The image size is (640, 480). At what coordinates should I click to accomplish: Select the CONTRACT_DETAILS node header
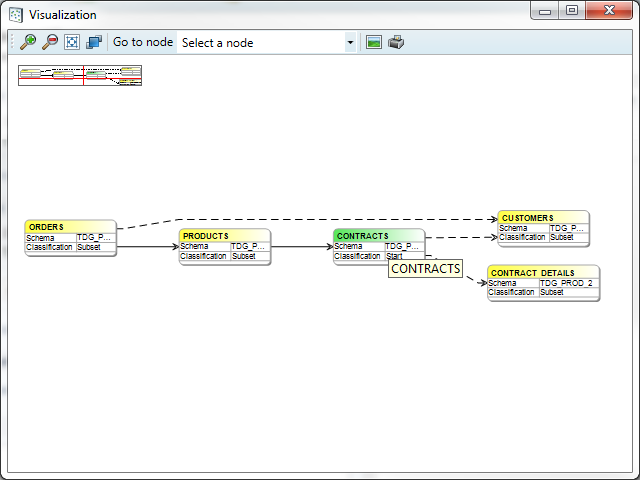(x=543, y=272)
